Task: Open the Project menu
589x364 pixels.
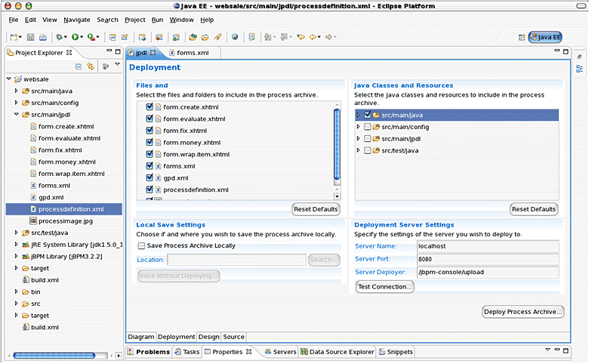Action: [x=135, y=20]
